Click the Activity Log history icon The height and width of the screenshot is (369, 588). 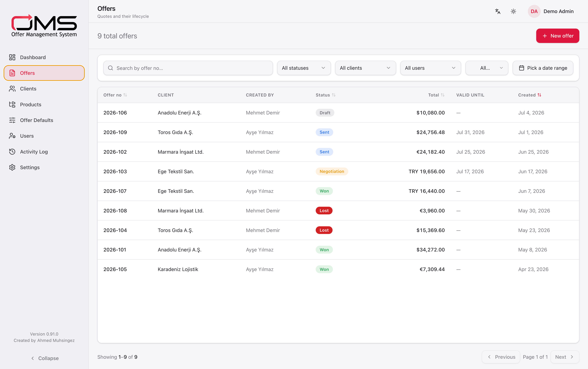(12, 152)
